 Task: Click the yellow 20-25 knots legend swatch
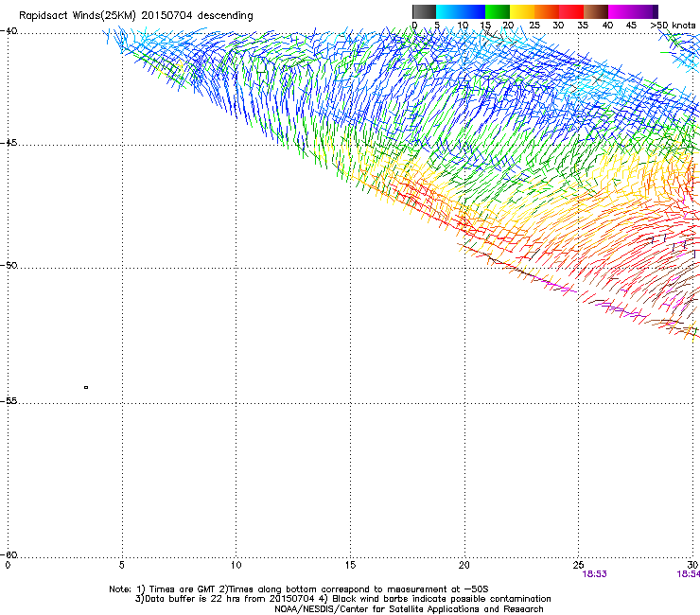pos(522,11)
